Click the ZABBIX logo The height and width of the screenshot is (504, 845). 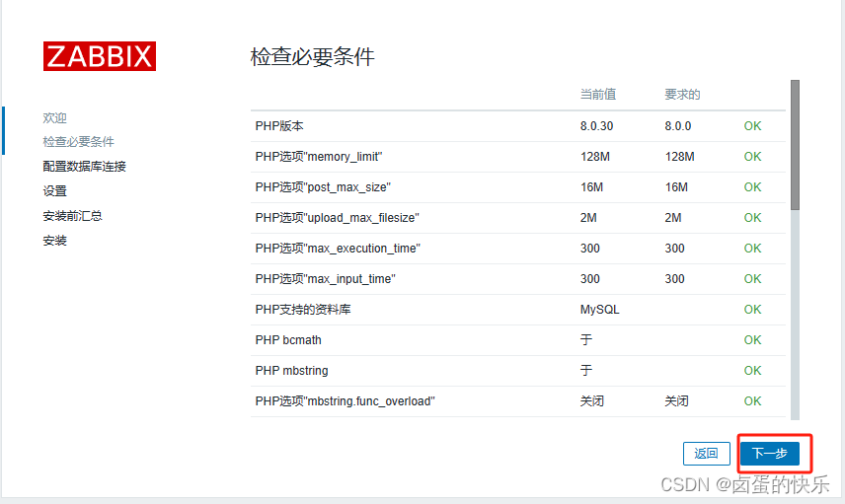(100, 56)
